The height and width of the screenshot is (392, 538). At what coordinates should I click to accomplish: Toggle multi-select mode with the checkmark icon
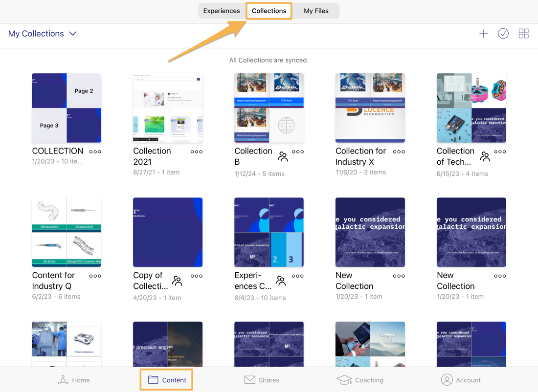click(x=503, y=33)
